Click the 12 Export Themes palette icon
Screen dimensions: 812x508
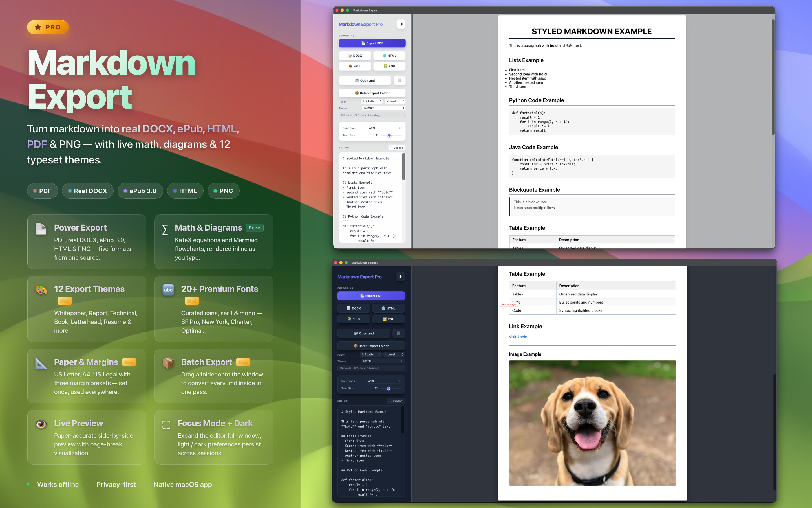(x=41, y=290)
